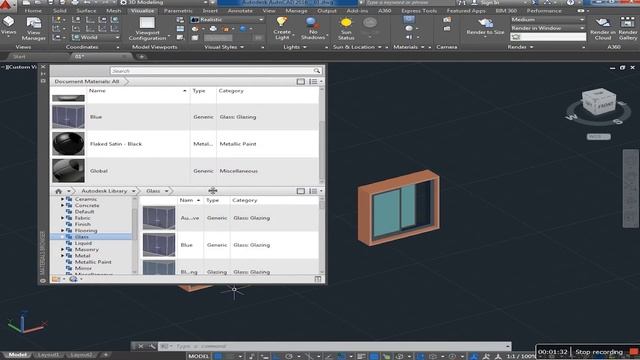
Task: Click Stop recording button
Action: [x=599, y=352]
